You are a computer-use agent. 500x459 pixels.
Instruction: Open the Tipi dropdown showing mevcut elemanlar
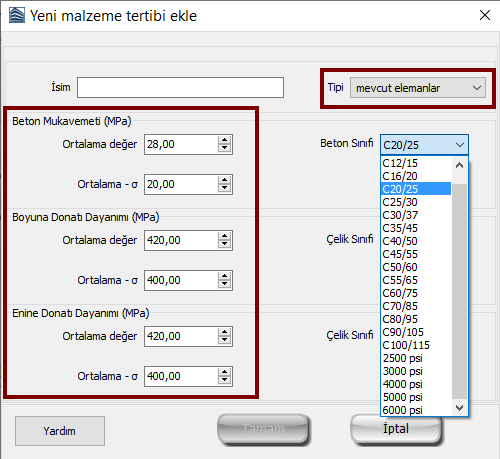pyautogui.click(x=418, y=88)
